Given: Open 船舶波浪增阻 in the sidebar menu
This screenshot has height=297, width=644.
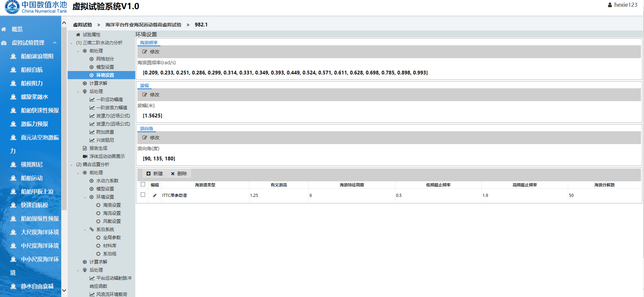Looking at the screenshot, I should tap(37, 56).
